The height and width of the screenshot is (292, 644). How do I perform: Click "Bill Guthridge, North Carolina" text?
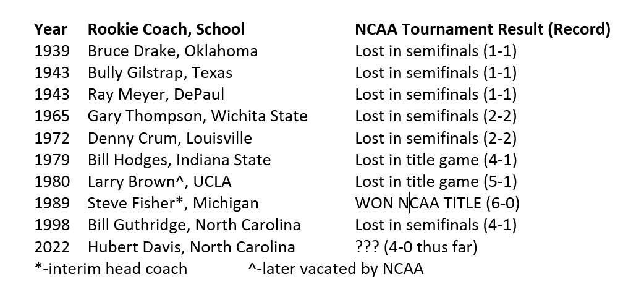tap(194, 225)
